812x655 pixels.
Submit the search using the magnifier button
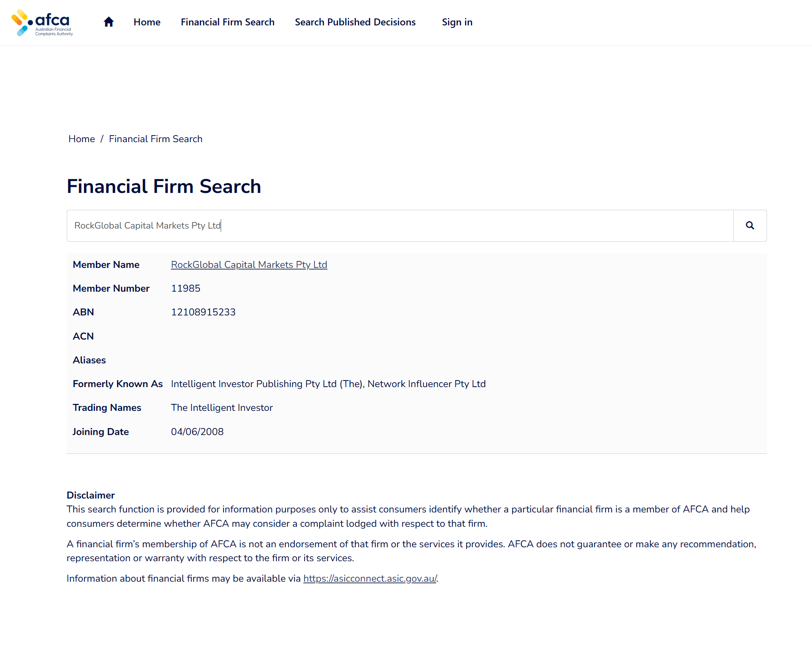(750, 225)
